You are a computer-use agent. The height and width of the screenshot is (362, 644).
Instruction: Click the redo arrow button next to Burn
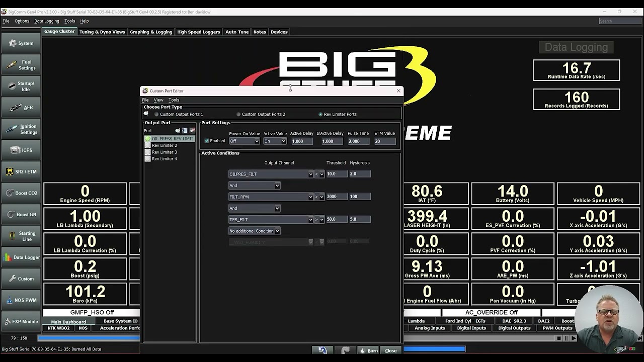(345, 350)
